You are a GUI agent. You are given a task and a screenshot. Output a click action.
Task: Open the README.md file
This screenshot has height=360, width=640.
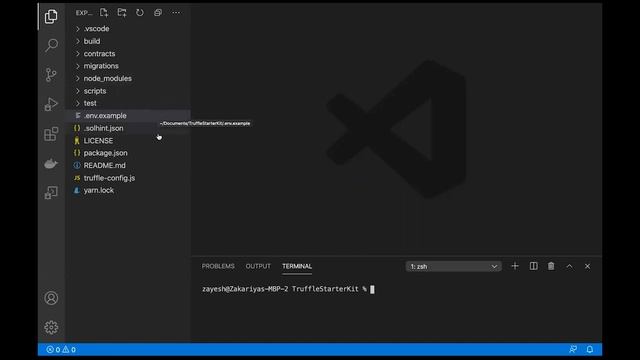pyautogui.click(x=128, y=165)
